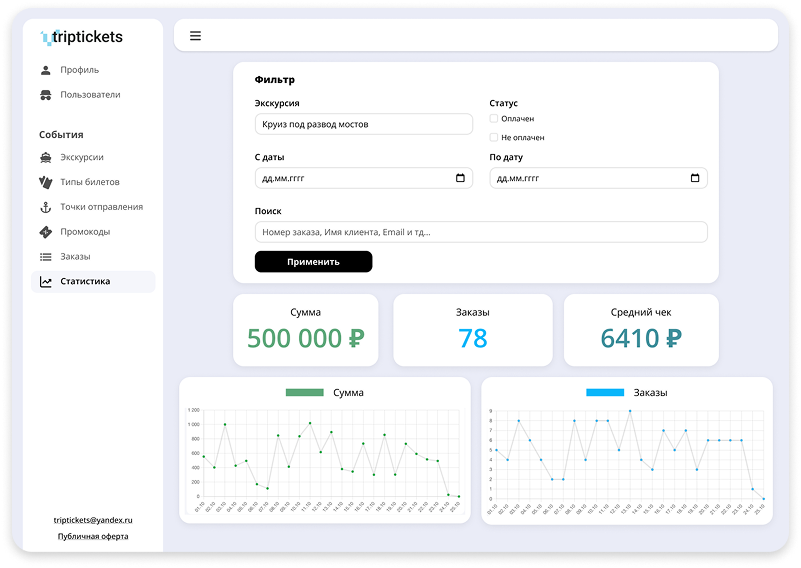The image size is (801, 568).
Task: Click the Промокоды discount icon
Action: [x=45, y=232]
